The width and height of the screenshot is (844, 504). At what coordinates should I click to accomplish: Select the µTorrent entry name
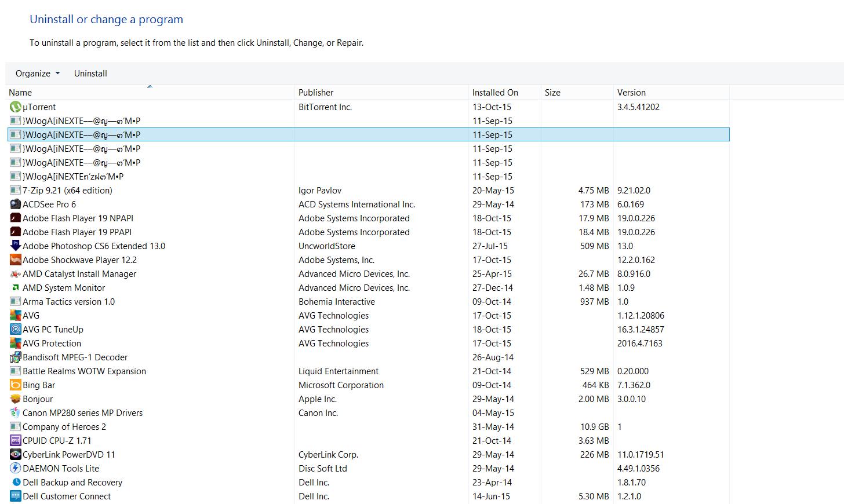(39, 107)
